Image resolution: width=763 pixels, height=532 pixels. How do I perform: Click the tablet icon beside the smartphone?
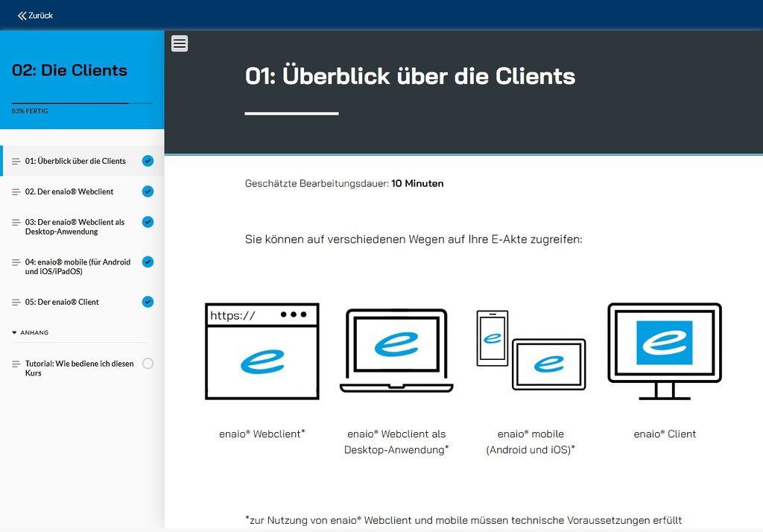pos(548,365)
